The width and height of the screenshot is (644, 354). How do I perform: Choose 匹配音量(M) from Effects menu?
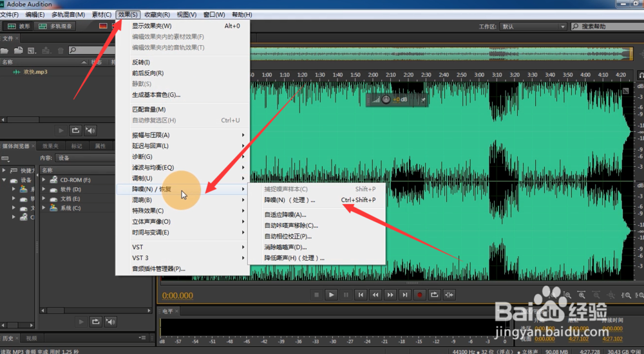coord(183,109)
